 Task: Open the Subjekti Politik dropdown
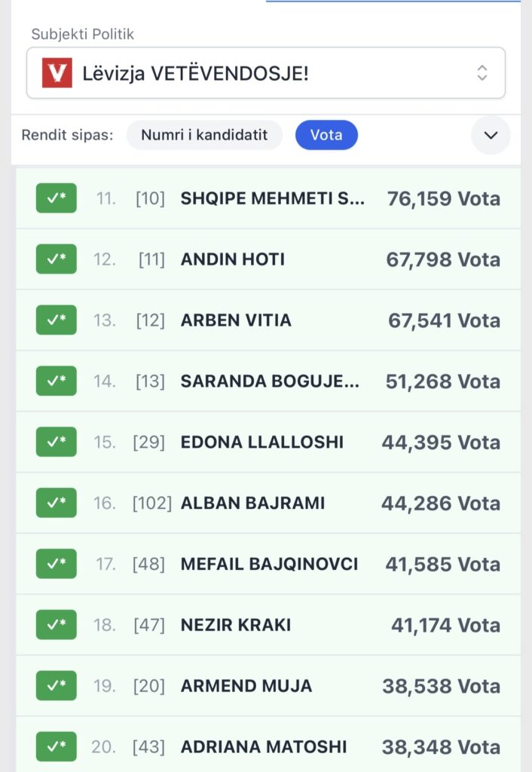coord(265,73)
